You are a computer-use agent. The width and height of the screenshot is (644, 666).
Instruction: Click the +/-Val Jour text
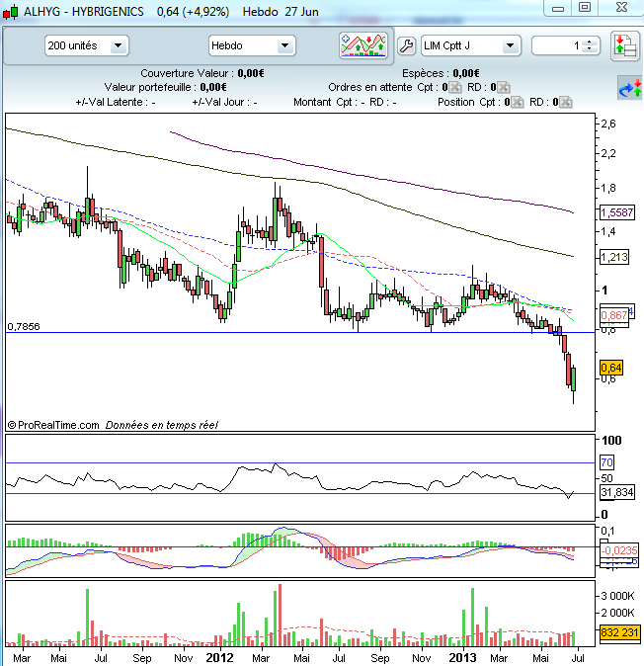click(224, 103)
